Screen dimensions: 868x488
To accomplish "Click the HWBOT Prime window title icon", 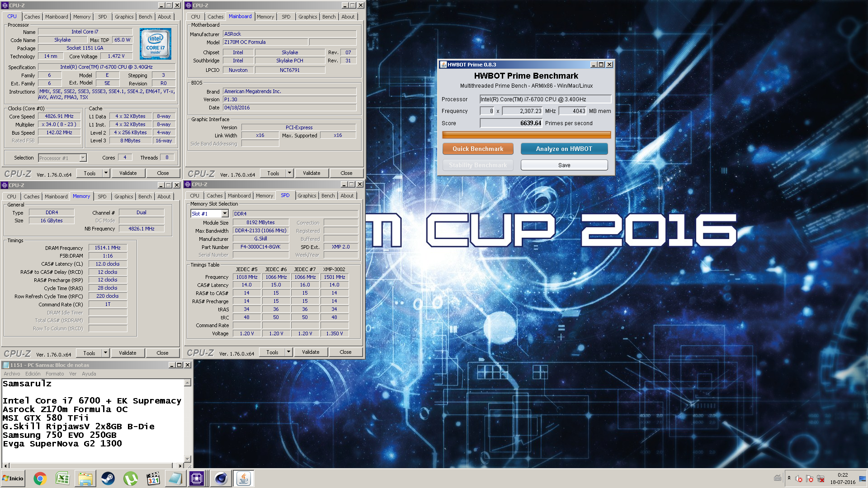I will (x=443, y=65).
